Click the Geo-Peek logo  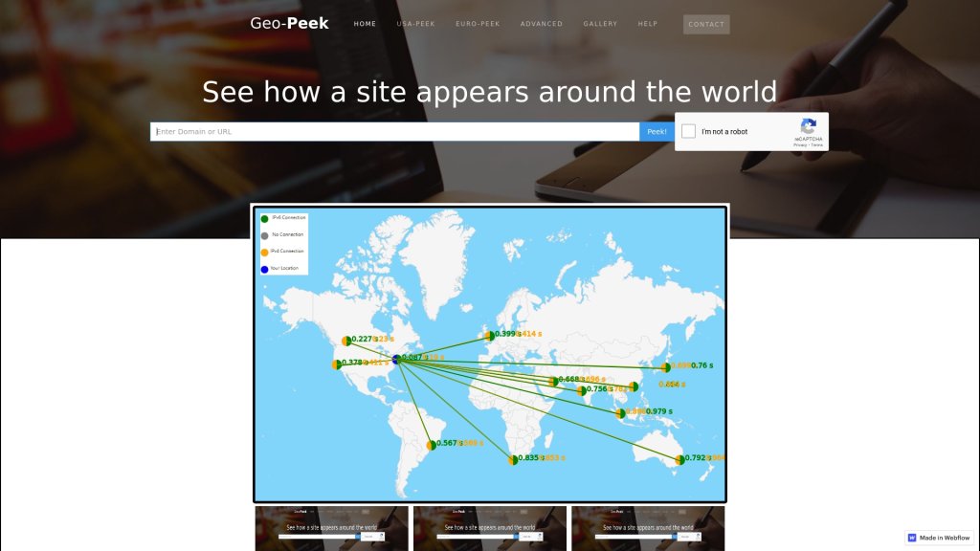click(289, 23)
